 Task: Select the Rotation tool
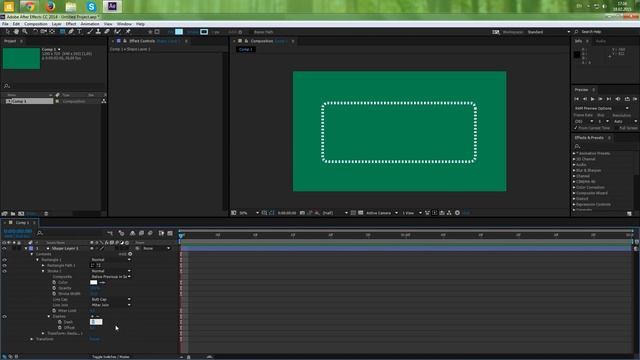tap(35, 31)
